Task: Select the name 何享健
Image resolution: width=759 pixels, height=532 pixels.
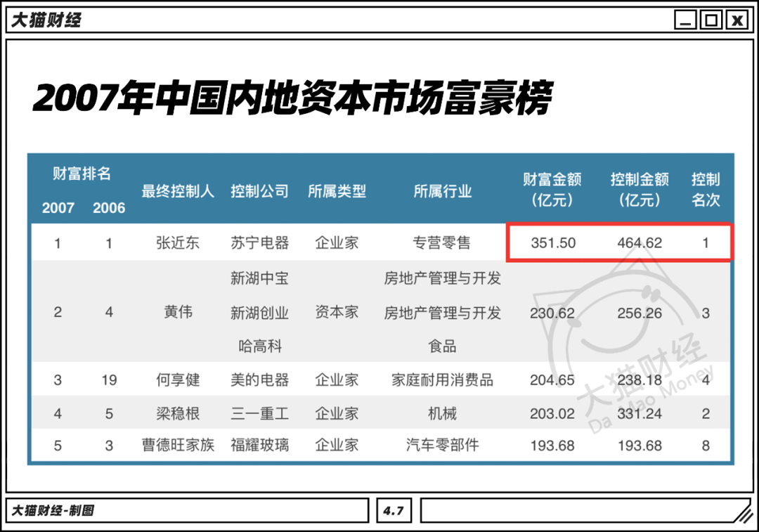Action: pos(178,380)
